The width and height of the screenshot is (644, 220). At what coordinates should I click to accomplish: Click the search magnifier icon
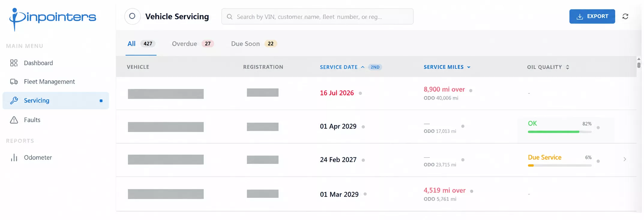coord(230,17)
